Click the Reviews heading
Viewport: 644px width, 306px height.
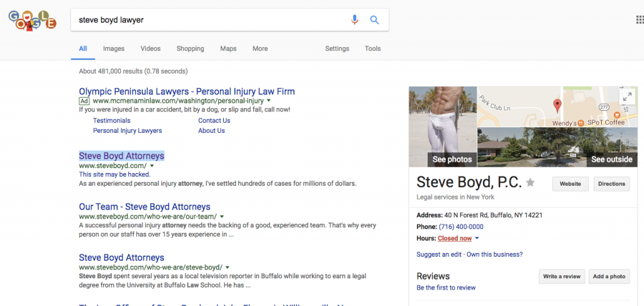point(433,276)
